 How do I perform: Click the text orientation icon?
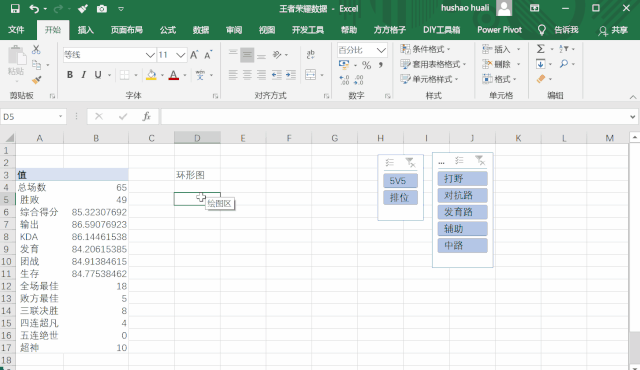(277, 55)
